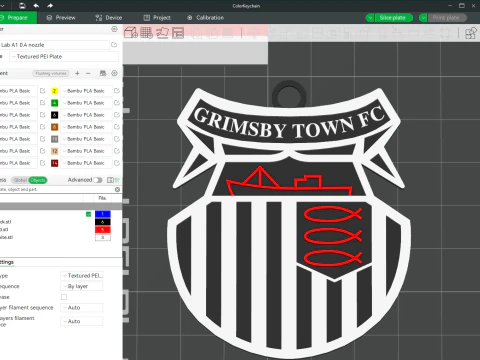Switch to the Device tab
This screenshot has width=480, height=360.
coord(109,18)
